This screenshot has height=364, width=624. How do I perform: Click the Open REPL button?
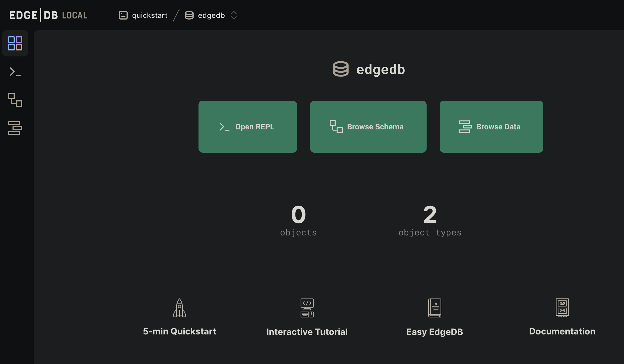(248, 127)
